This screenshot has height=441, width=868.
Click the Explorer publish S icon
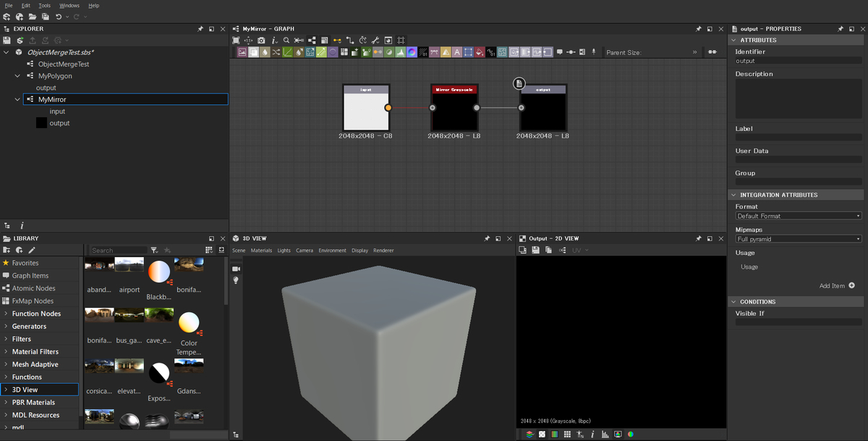[x=20, y=41]
